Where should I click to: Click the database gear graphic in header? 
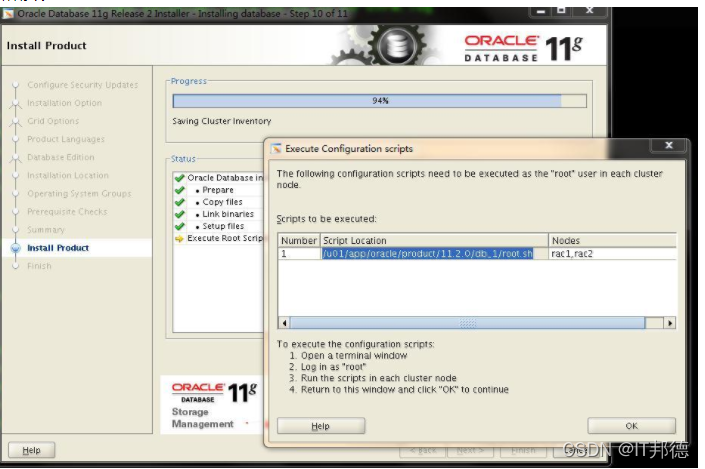click(397, 45)
